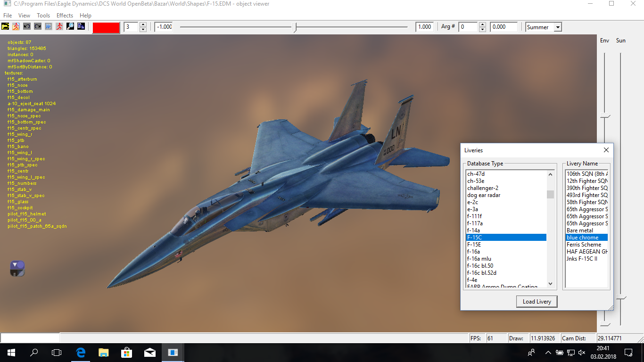Click Database Type list scroll up arrow
Viewport: 644px width, 362px height.
550,174
